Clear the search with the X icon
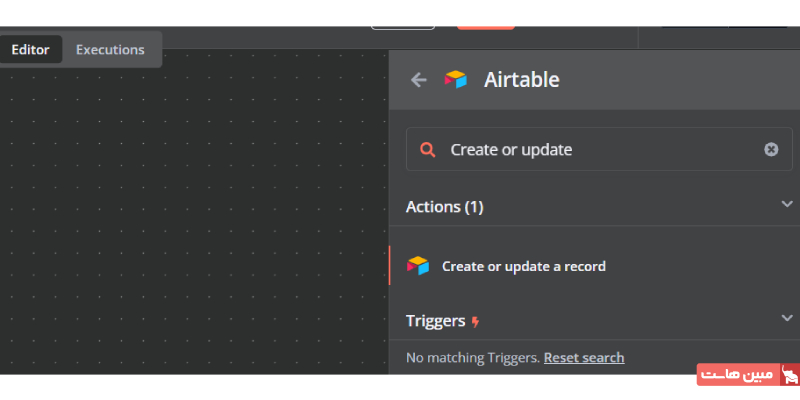Viewport: 800px width, 400px height. (771, 149)
